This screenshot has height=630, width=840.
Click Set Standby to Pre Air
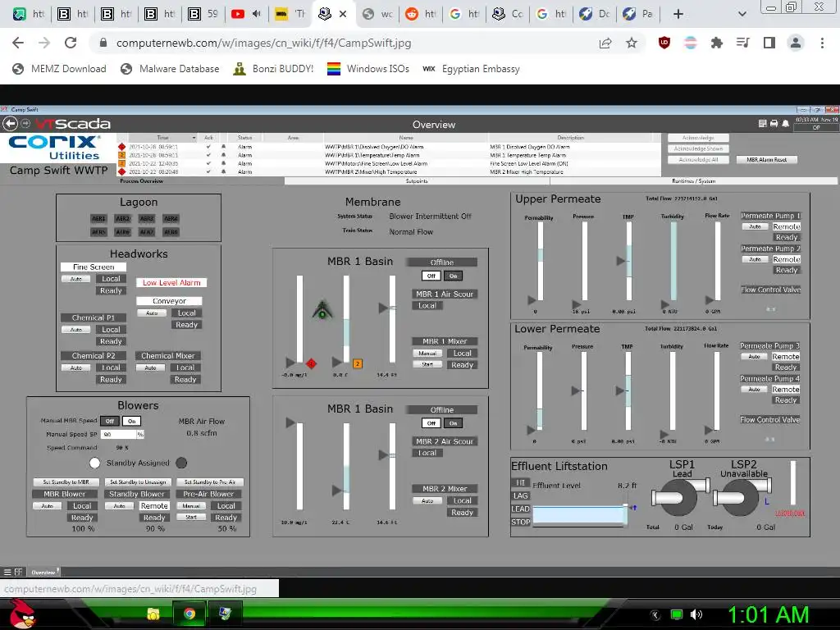click(209, 482)
